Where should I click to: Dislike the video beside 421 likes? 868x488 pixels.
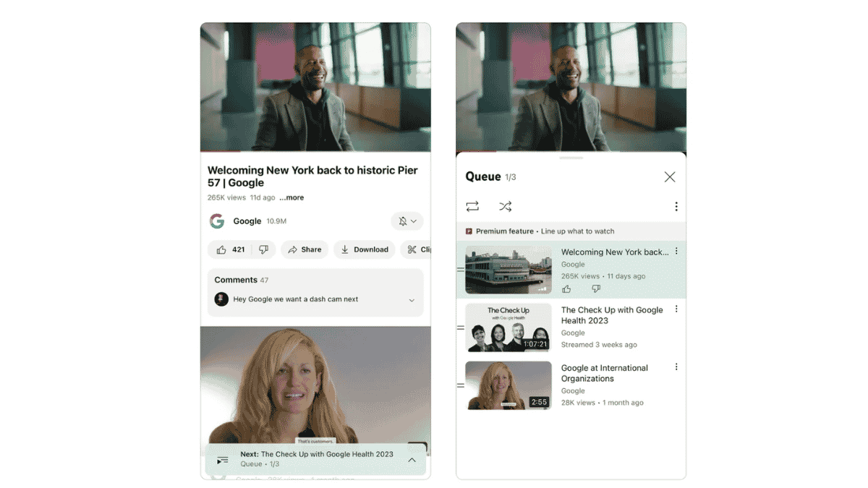[x=263, y=249]
